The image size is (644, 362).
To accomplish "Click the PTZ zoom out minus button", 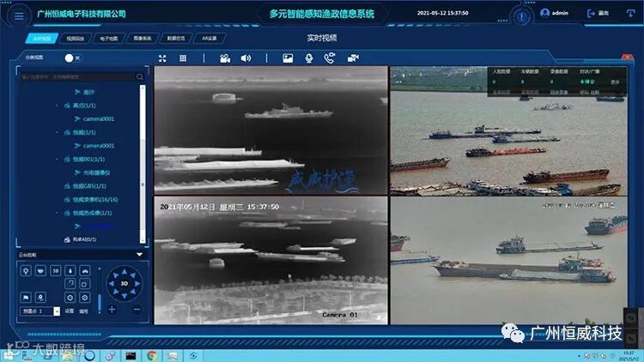I will coord(137,310).
